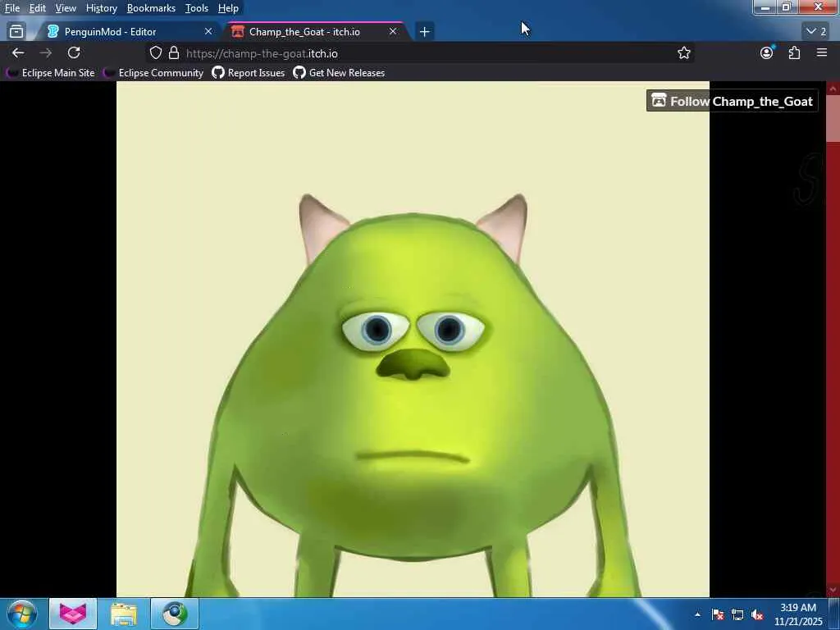The width and height of the screenshot is (840, 630).
Task: Open the Get New Releases bookmark
Action: coord(339,73)
